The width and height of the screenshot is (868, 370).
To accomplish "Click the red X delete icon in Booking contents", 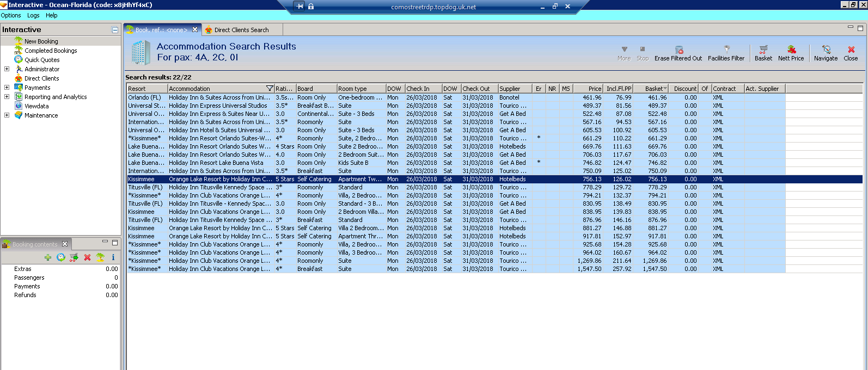I will tap(87, 257).
